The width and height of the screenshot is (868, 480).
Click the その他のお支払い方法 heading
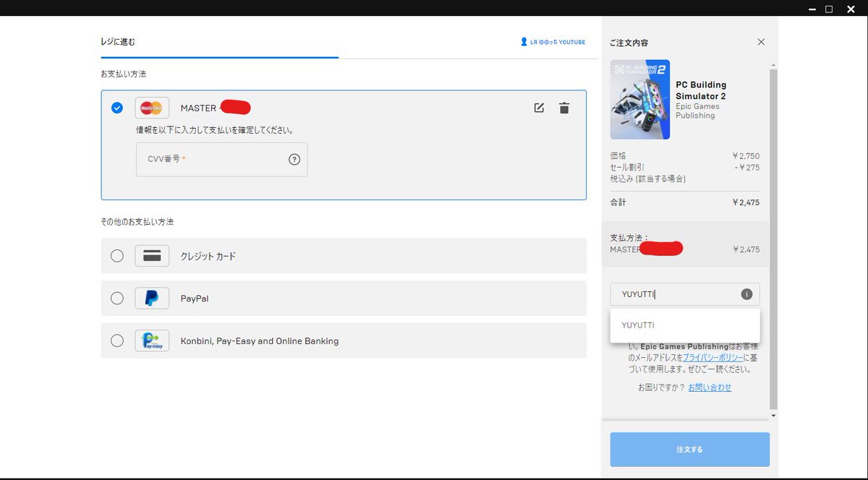tap(137, 221)
